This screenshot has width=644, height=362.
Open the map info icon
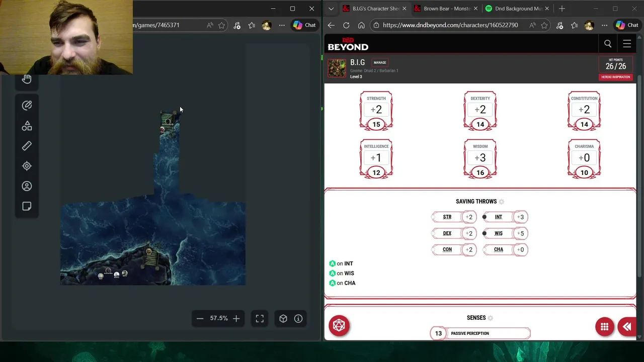[x=298, y=318]
